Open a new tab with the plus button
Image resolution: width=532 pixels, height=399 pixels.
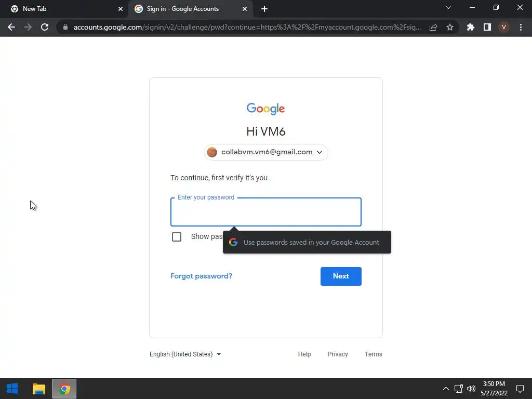(x=264, y=9)
